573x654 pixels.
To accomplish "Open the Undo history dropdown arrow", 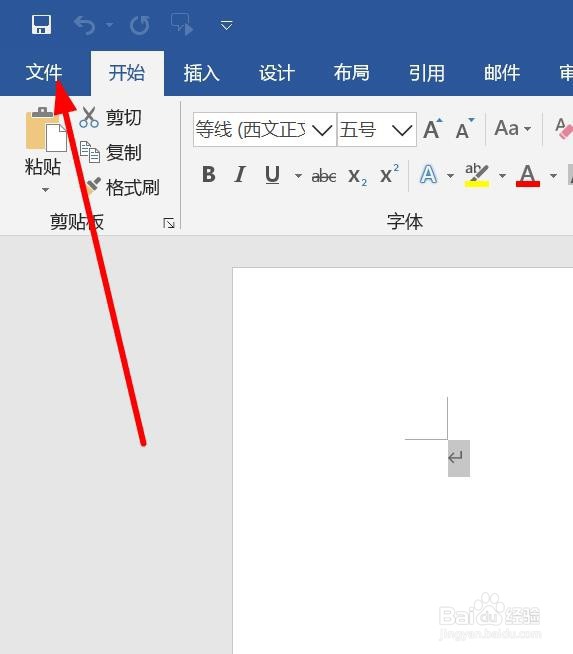I will pyautogui.click(x=109, y=25).
